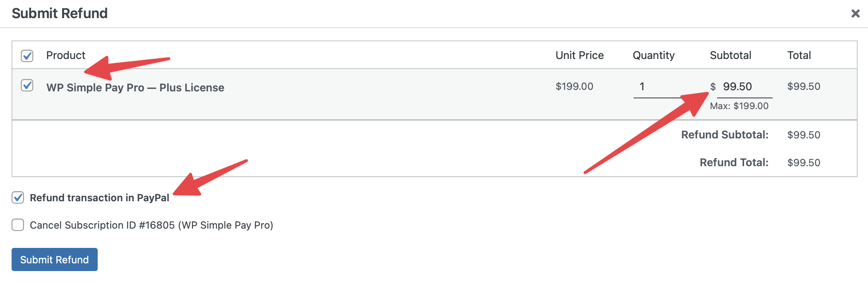868x283 pixels.
Task: Click the Refund Total amount value
Action: pyautogui.click(x=804, y=163)
